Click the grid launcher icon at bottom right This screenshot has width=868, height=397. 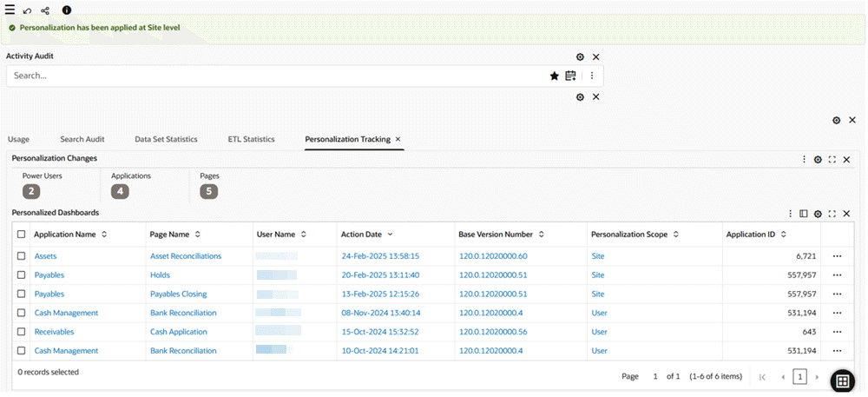pyautogui.click(x=843, y=381)
